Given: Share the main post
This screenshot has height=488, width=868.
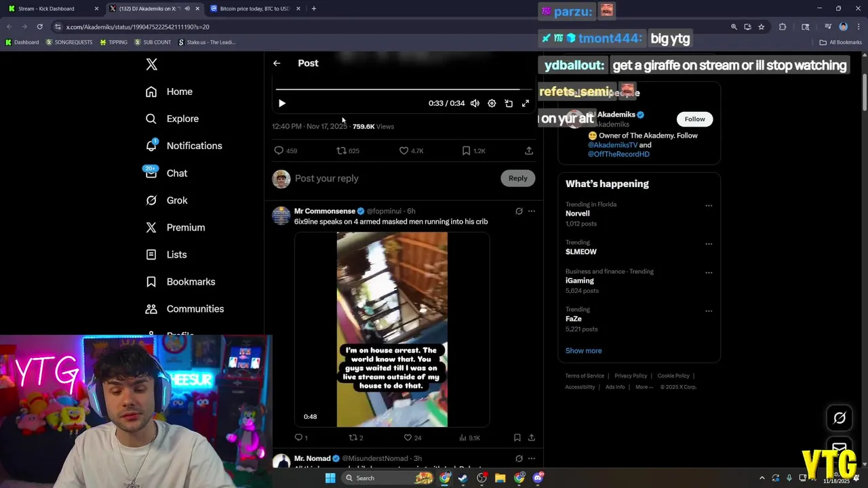Looking at the screenshot, I should (529, 150).
